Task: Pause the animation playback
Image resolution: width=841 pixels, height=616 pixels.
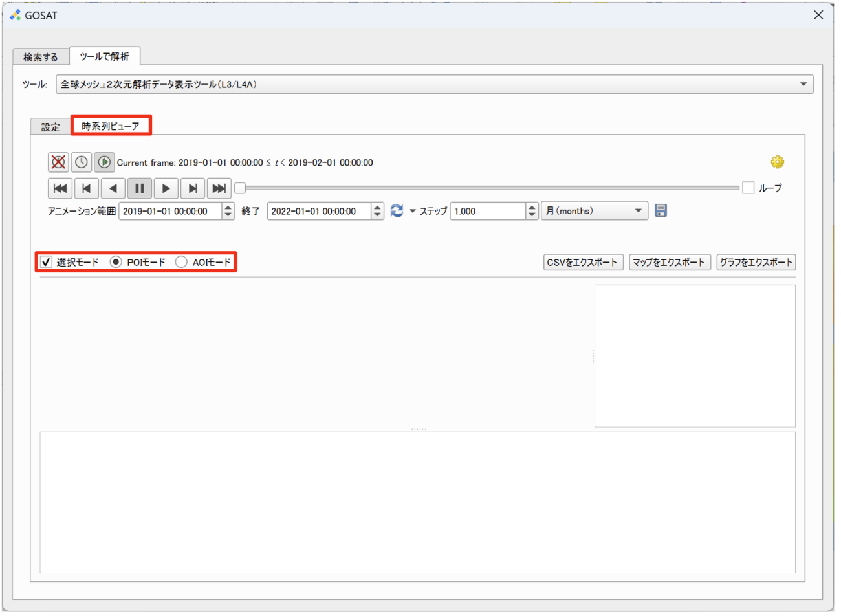Action: click(139, 188)
